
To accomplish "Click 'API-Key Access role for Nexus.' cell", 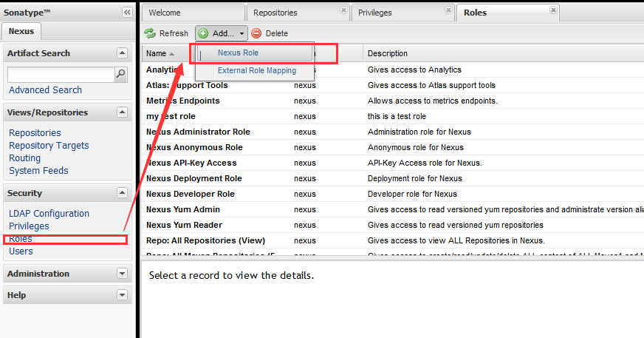I will coord(425,163).
